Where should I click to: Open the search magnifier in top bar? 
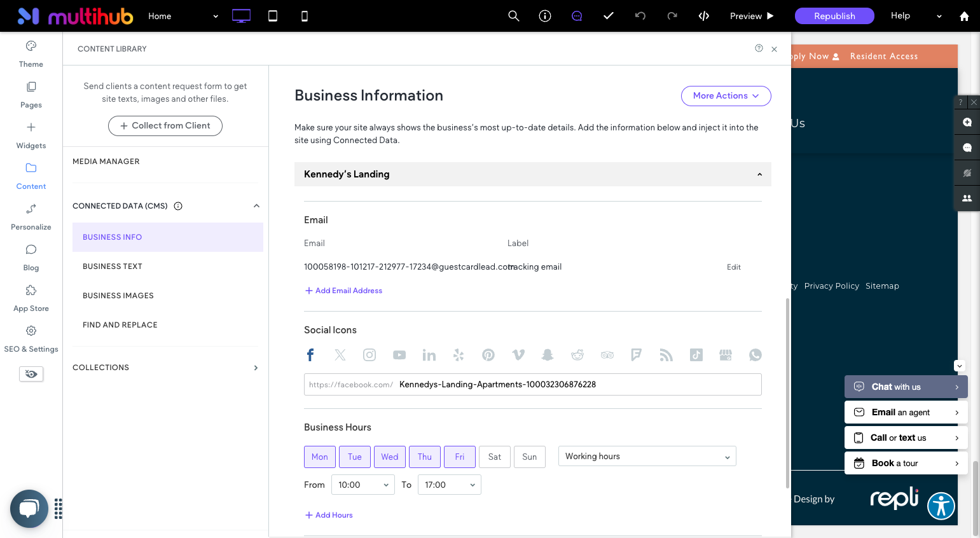tap(514, 16)
